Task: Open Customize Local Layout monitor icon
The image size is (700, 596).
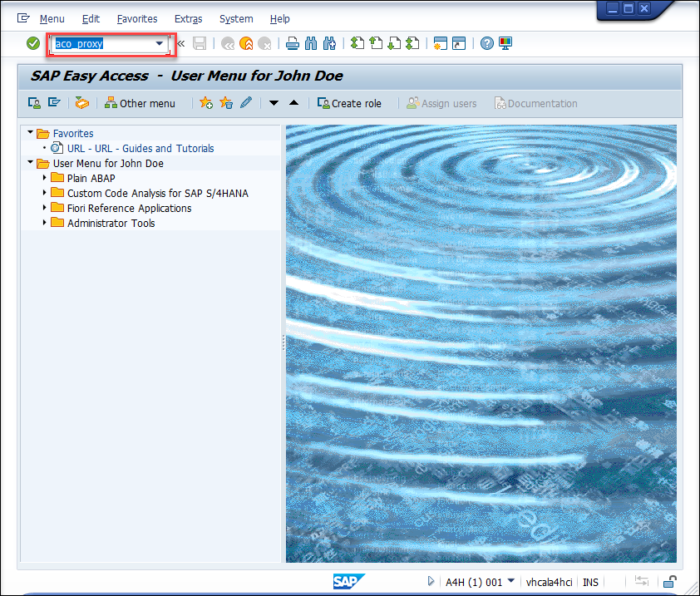Action: [505, 43]
